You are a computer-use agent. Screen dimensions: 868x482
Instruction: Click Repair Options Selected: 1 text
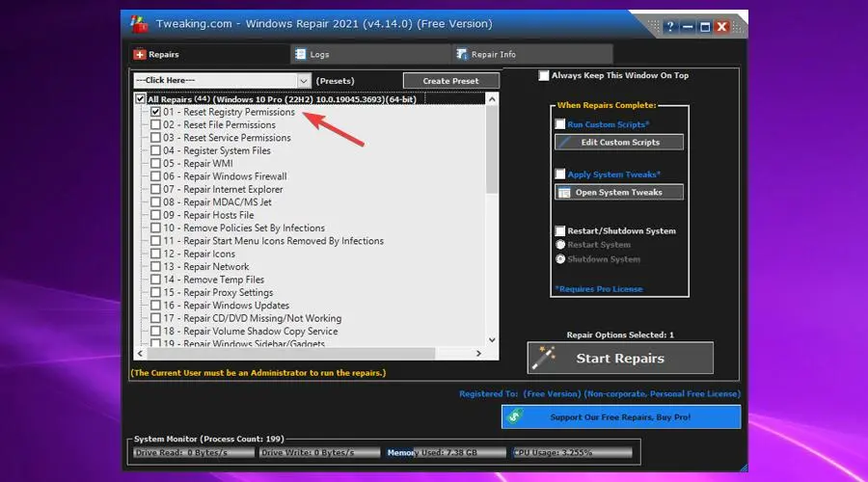(620, 335)
